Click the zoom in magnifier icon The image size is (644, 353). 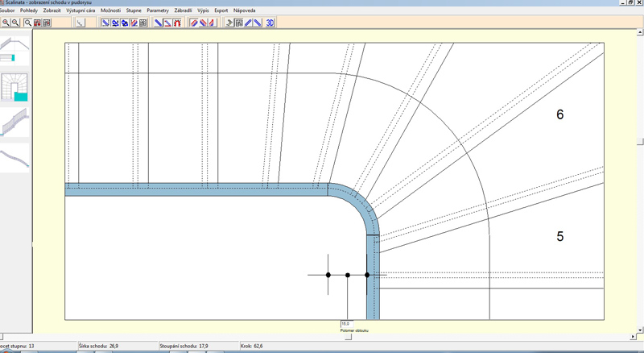6,23
